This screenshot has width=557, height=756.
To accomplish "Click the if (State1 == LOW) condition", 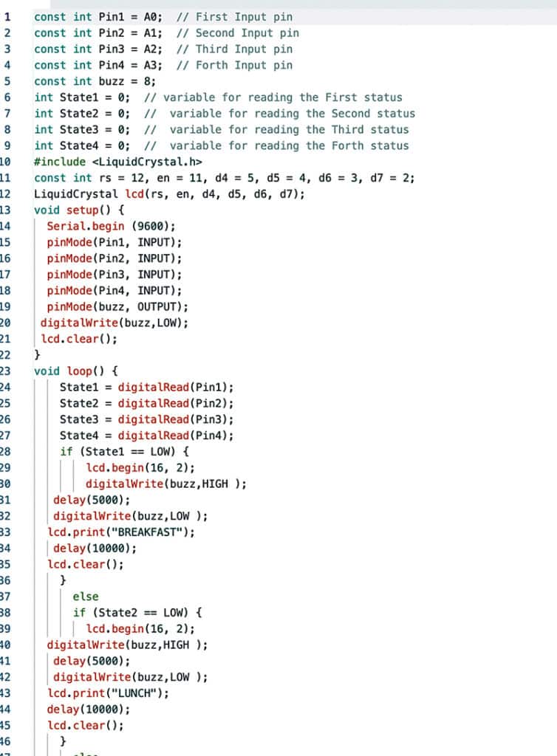I will [x=126, y=452].
